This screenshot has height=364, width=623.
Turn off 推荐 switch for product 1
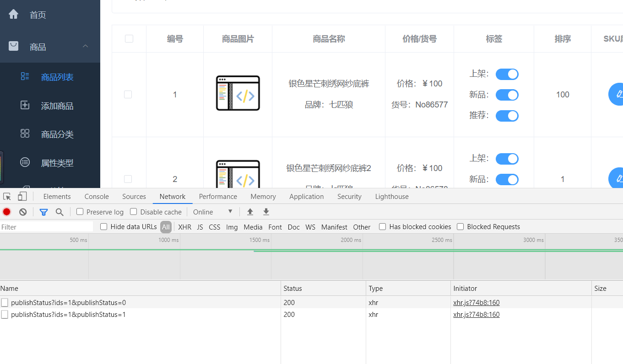(507, 116)
